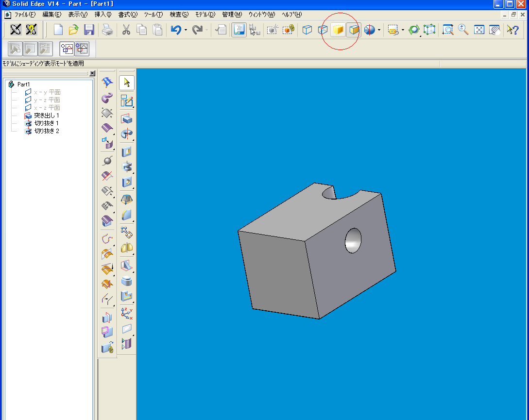529x420 pixels.
Task: Cut selection with the scissors icon
Action: tap(126, 30)
